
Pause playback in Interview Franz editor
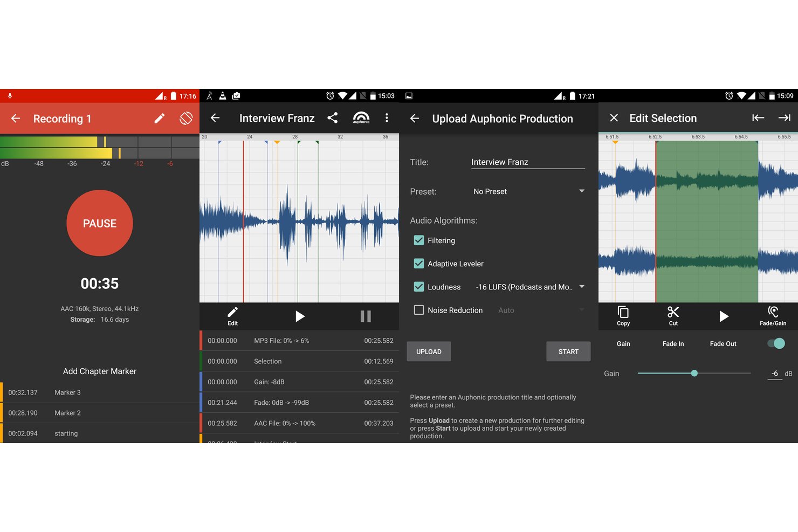pos(366,316)
